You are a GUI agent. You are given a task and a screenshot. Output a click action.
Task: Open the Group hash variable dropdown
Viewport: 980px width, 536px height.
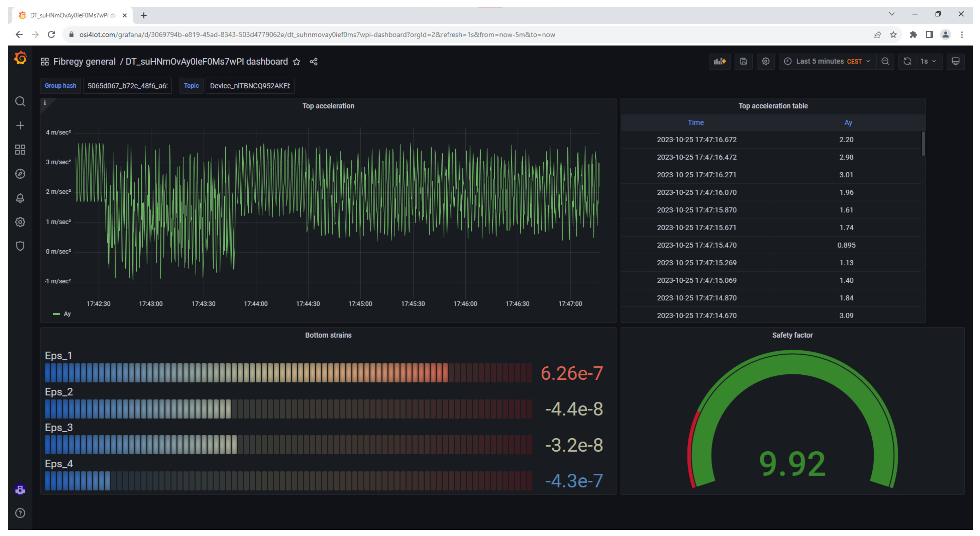pos(127,86)
